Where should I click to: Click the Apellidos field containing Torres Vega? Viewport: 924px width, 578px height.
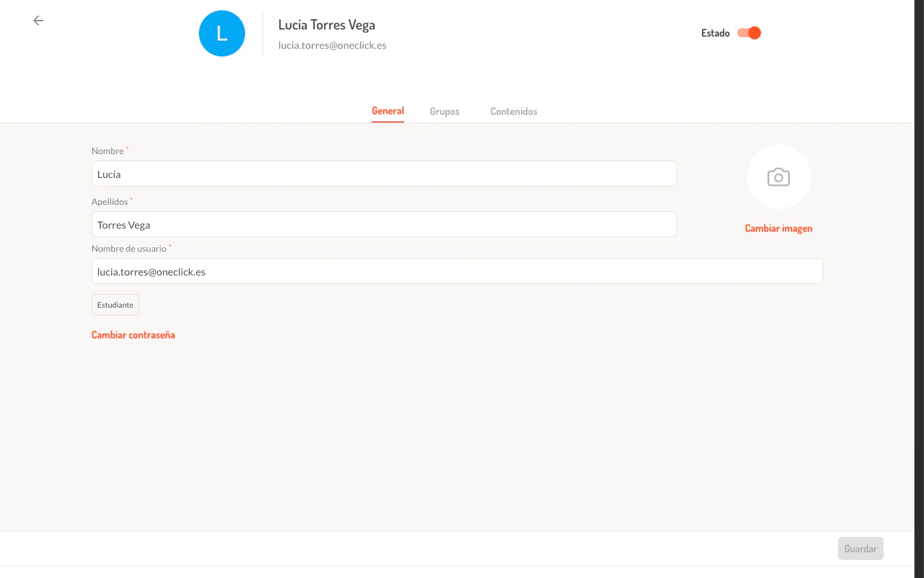pyautogui.click(x=384, y=224)
